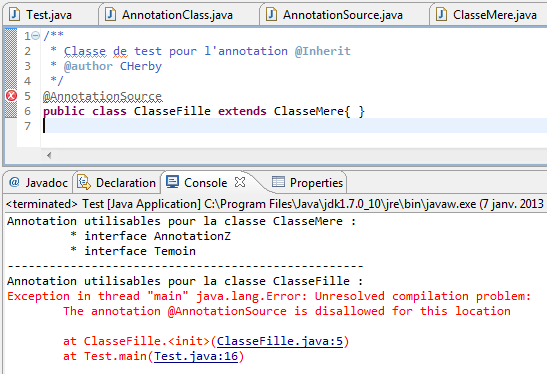
Task: Click the Javadoc @ icon
Action: click(x=14, y=182)
